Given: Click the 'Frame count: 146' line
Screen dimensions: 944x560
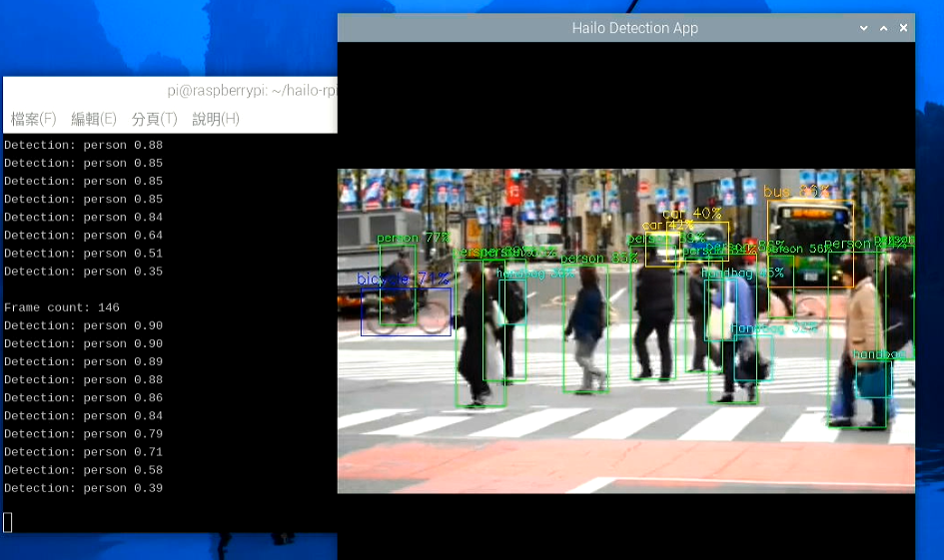Looking at the screenshot, I should point(62,307).
